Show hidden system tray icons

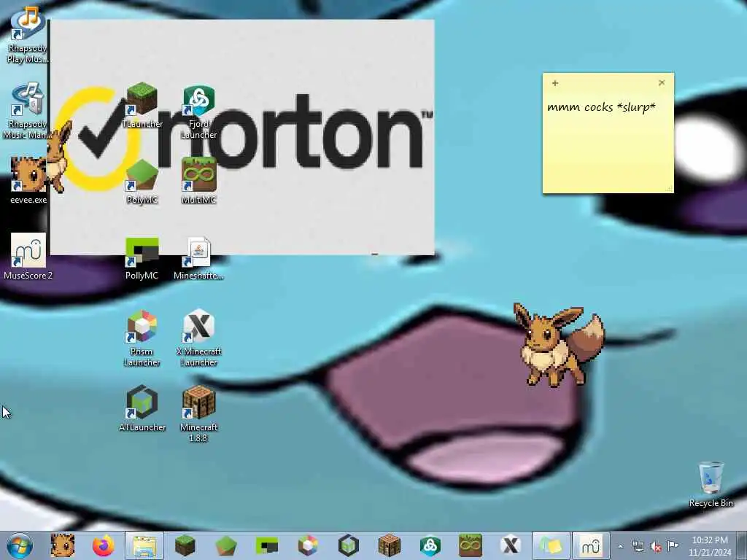pyautogui.click(x=620, y=547)
